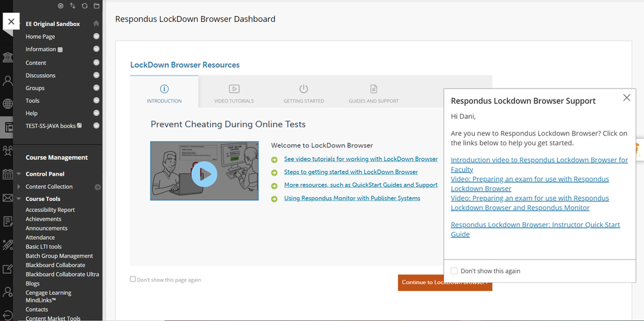The width and height of the screenshot is (644, 321).
Task: Click EE Original Sandbox course title
Action: [x=52, y=24]
